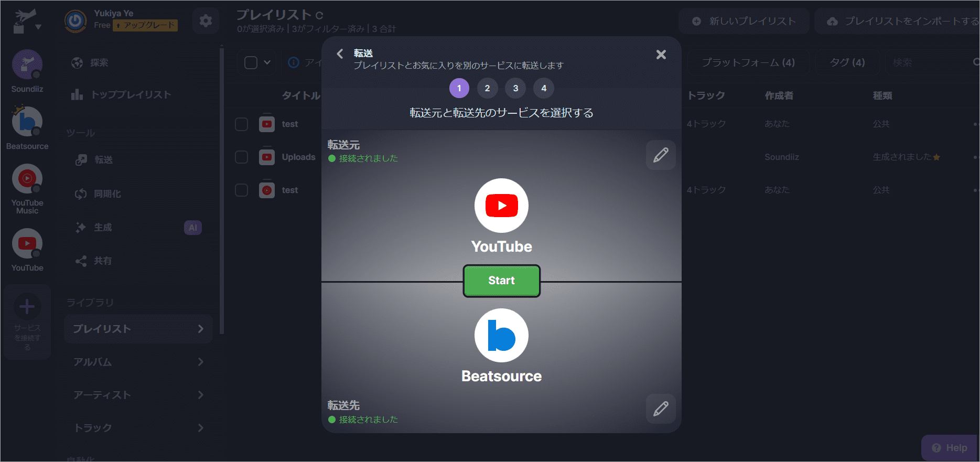This screenshot has width=980, height=462.
Task: Sort by the トラック column header
Action: [x=706, y=95]
